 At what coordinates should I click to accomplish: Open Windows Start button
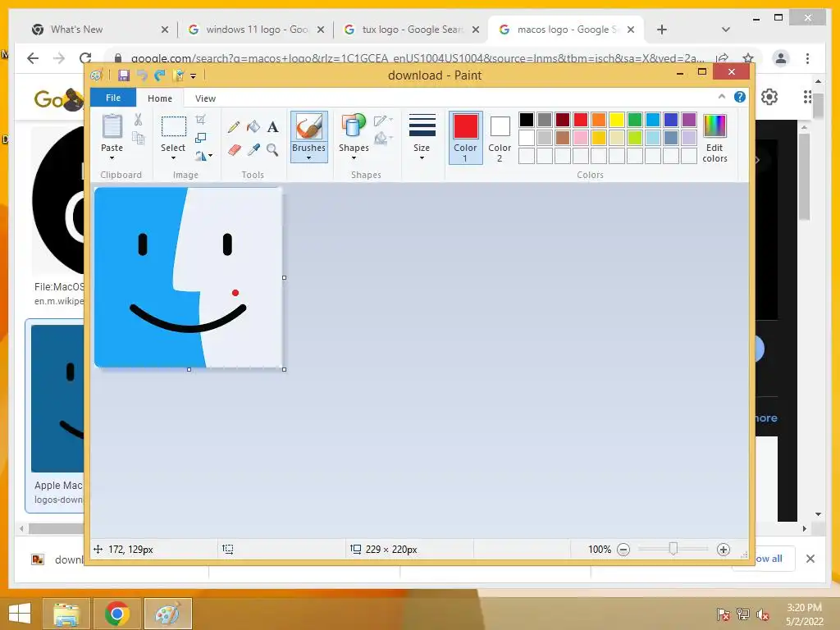(20, 614)
